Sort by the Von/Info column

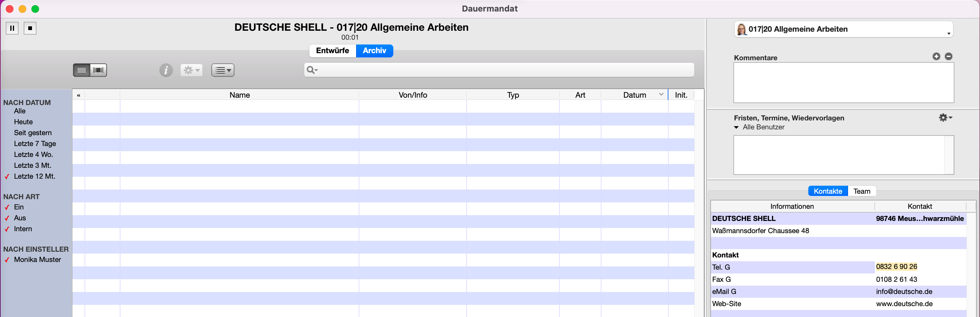click(413, 95)
